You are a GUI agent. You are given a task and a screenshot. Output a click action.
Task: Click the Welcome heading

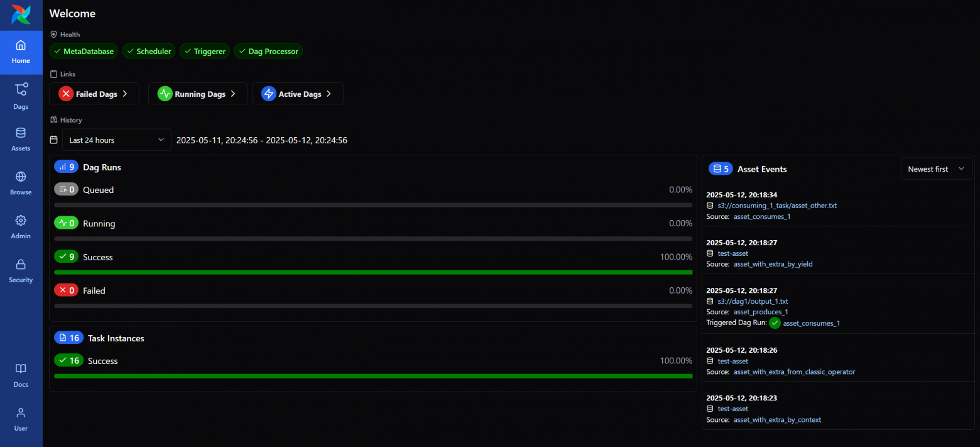pyautogui.click(x=72, y=13)
